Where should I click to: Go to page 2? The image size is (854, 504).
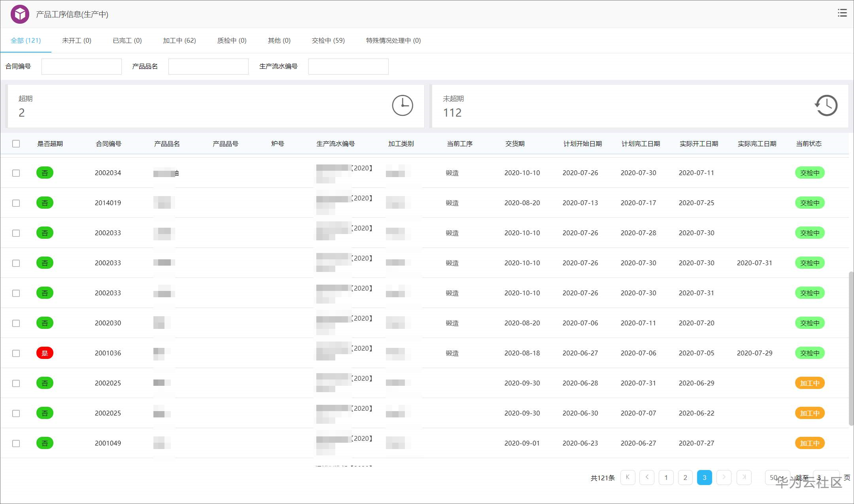685,478
